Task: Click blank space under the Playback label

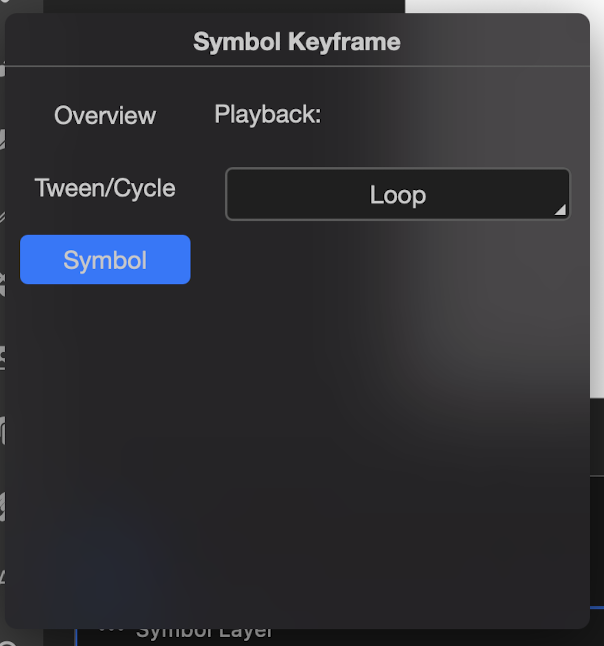Action: tap(267, 146)
